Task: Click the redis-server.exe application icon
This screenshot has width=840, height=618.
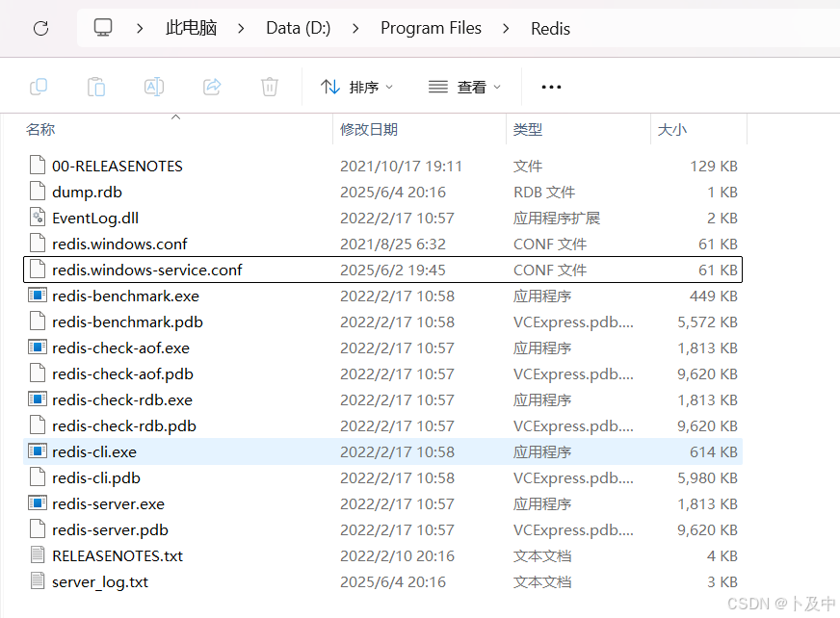Action: [38, 502]
